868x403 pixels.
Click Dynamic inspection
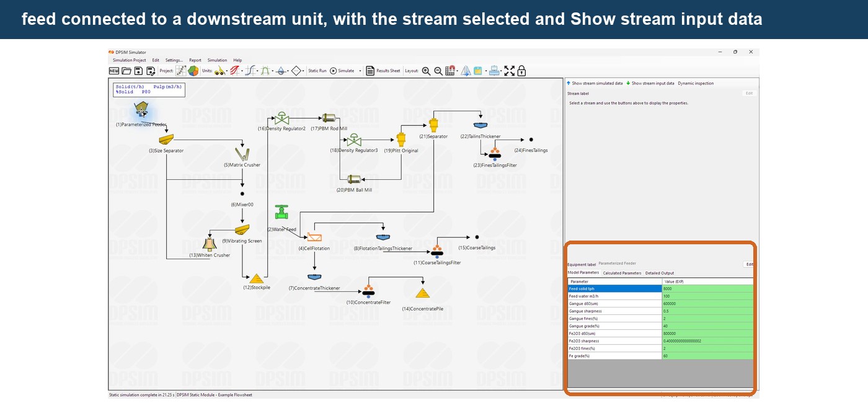point(696,83)
